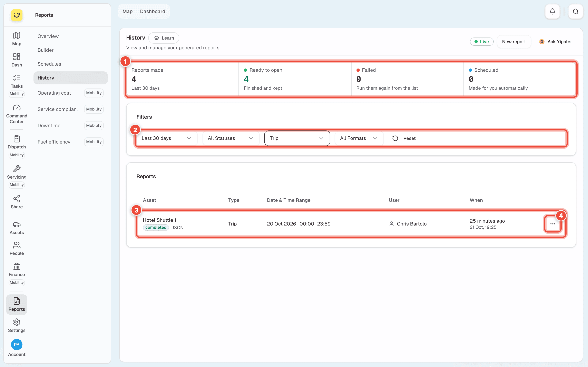Viewport: 588px width, 367px height.
Task: Open the Share section icon
Action: pos(17,199)
